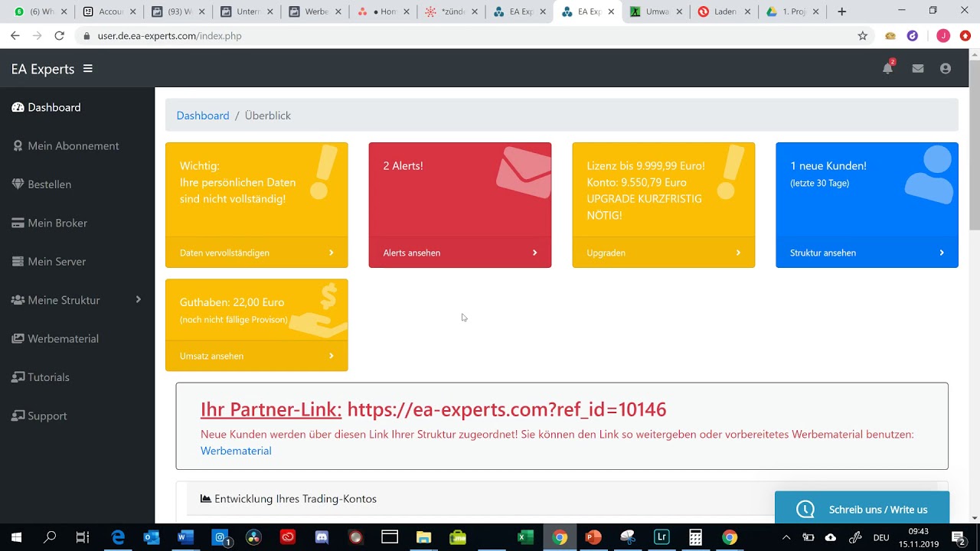Open the Chrome profile avatar J

(943, 36)
